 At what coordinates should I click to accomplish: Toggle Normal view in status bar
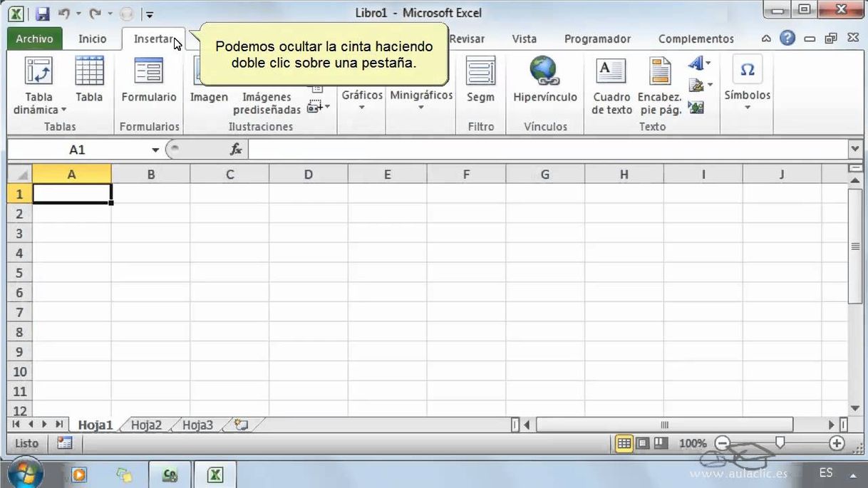[x=623, y=442]
